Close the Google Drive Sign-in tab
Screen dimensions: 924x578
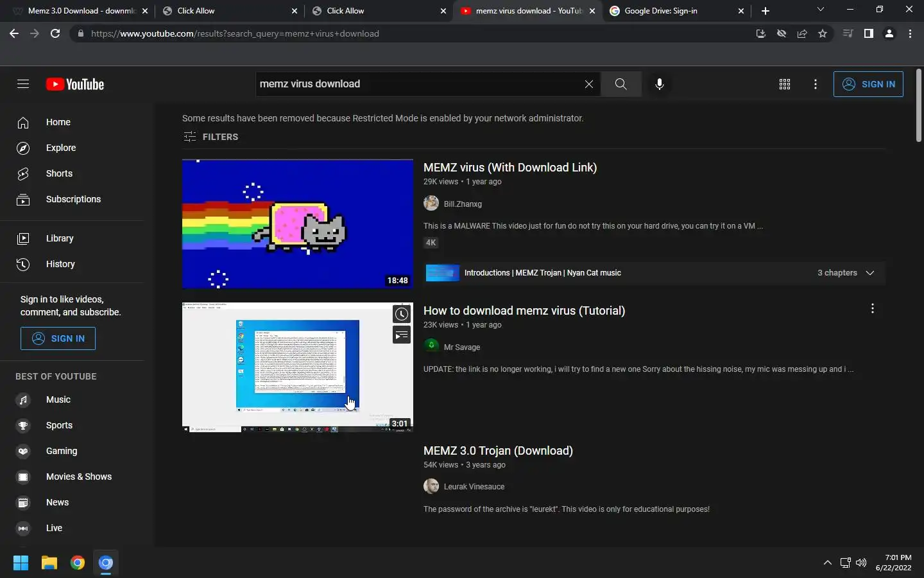point(741,11)
